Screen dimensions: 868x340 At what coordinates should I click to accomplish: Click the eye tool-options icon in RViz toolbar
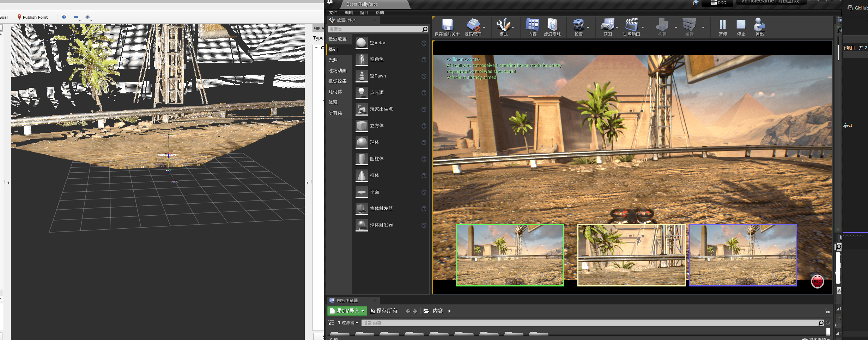coord(88,17)
